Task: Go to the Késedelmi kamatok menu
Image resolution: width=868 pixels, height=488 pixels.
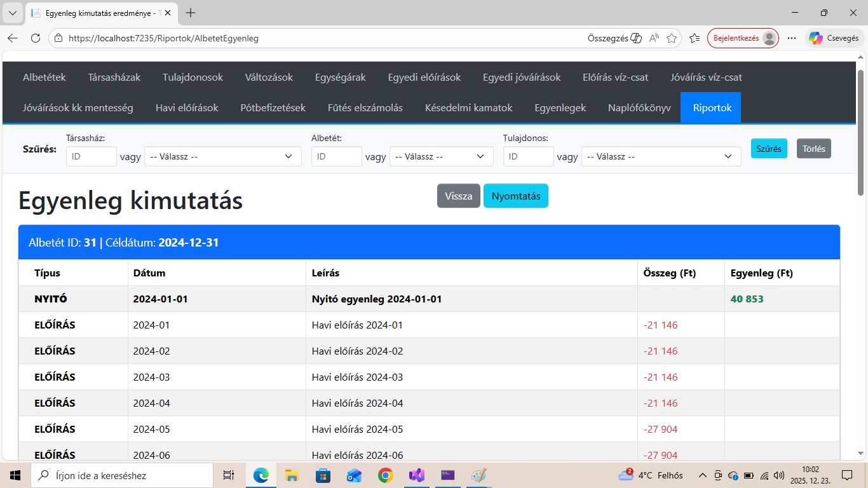Action: 468,108
